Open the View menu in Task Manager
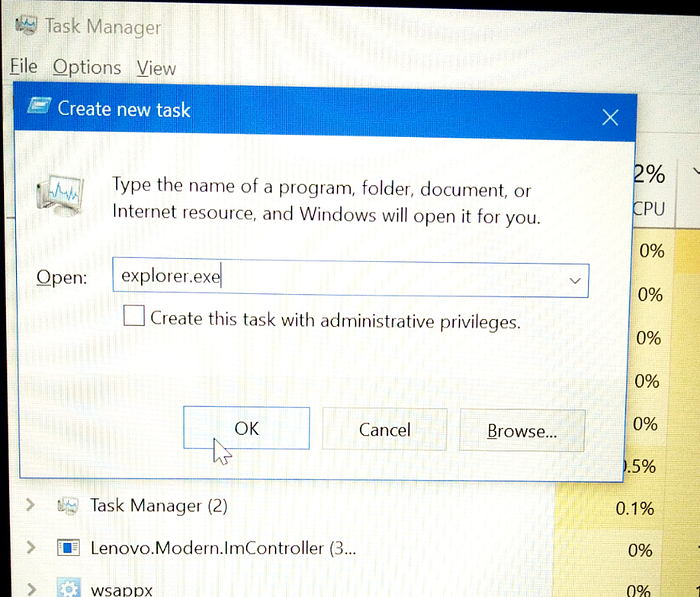 point(156,68)
